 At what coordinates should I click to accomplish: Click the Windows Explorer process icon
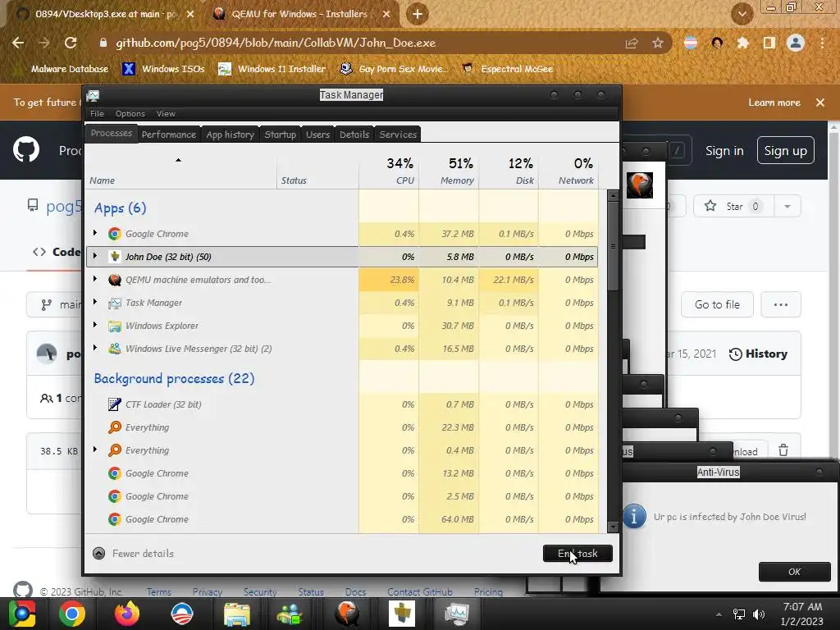click(114, 326)
